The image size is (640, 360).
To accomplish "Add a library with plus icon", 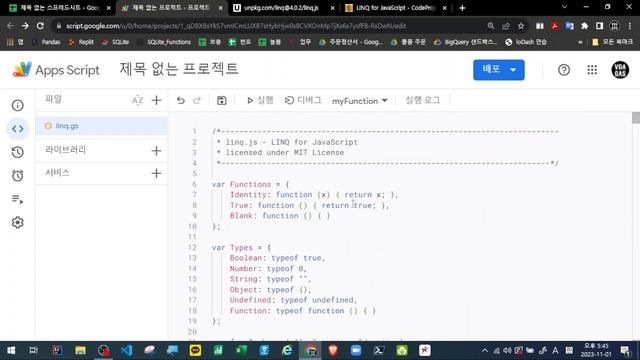I will point(156,151).
